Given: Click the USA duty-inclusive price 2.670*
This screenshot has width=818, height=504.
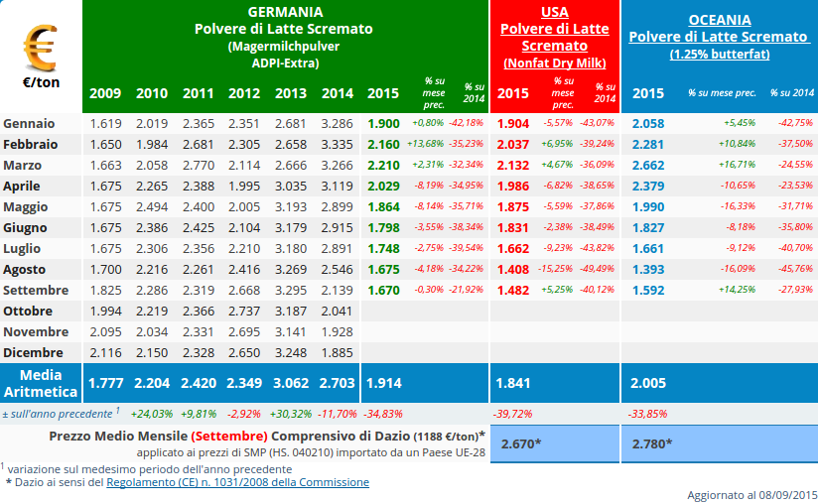Looking at the screenshot, I should [521, 443].
